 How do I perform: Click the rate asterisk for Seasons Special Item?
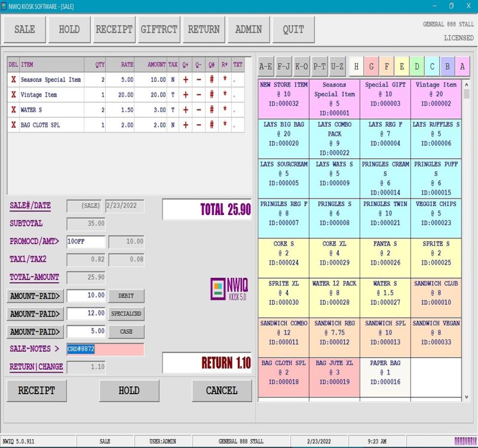225,79
